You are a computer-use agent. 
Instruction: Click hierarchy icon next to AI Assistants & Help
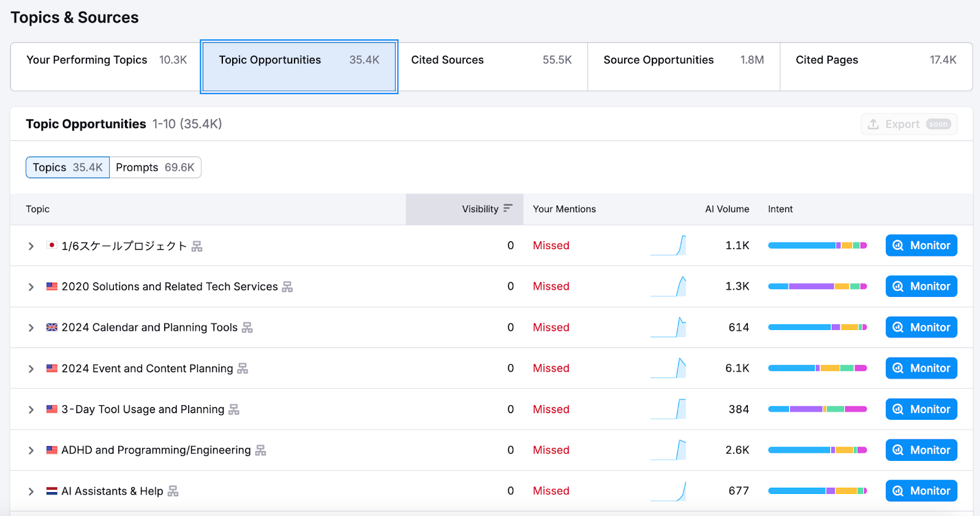click(x=173, y=491)
